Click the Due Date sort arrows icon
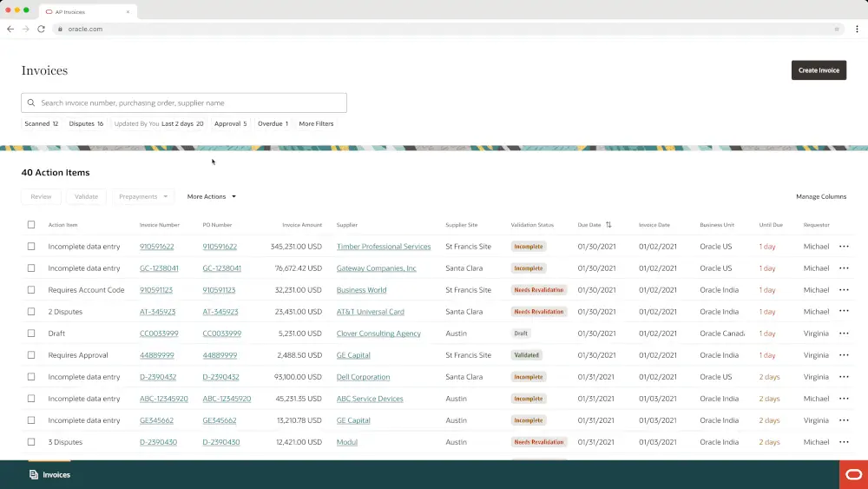Screen dimensions: 868x489 click(x=608, y=225)
